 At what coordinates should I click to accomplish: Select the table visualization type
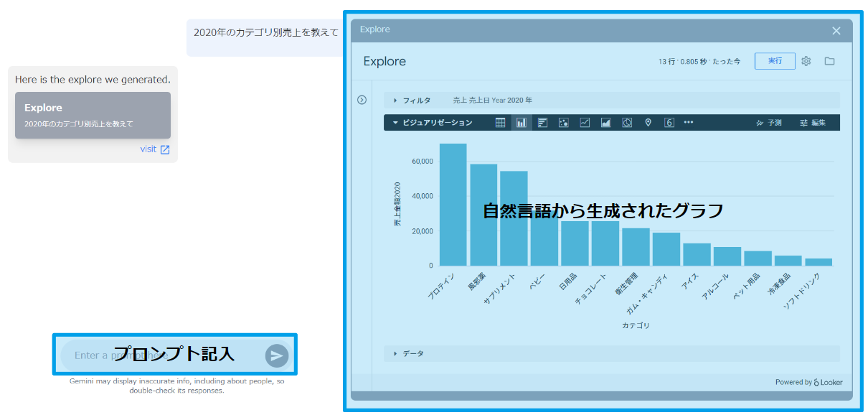click(x=499, y=122)
